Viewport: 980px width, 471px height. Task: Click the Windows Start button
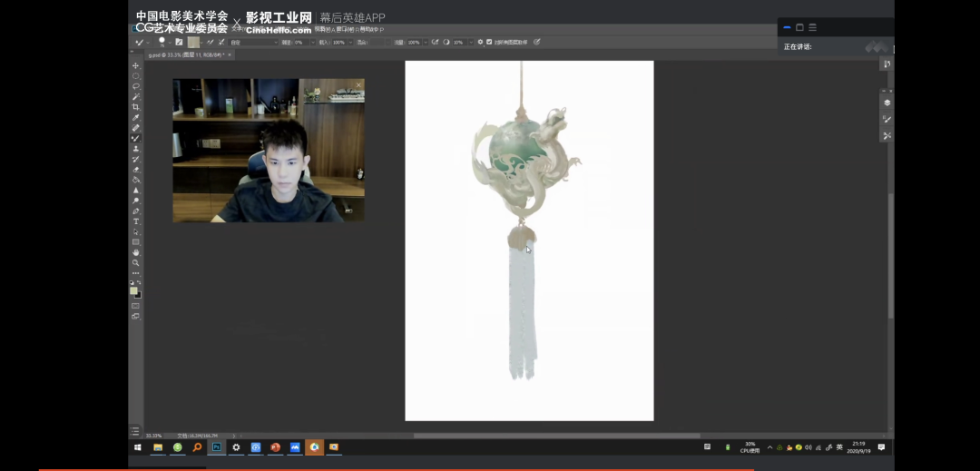pos(138,447)
